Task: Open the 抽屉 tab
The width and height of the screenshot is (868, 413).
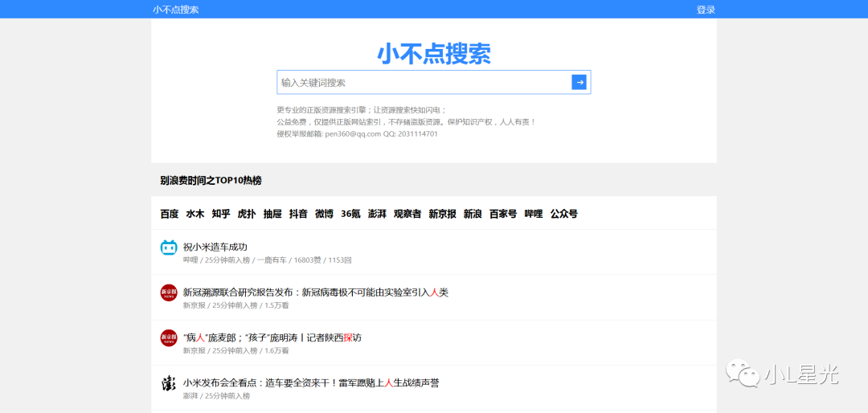Action: pos(272,214)
